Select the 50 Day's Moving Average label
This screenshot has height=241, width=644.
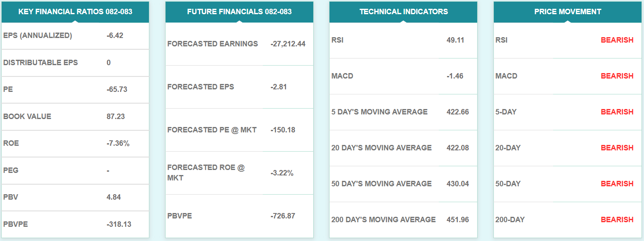click(x=381, y=184)
